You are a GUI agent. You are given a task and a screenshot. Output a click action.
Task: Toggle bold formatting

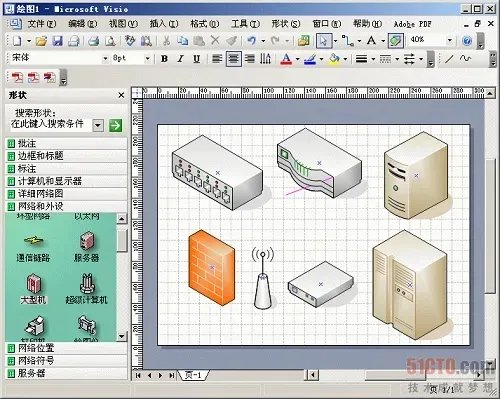[164, 59]
